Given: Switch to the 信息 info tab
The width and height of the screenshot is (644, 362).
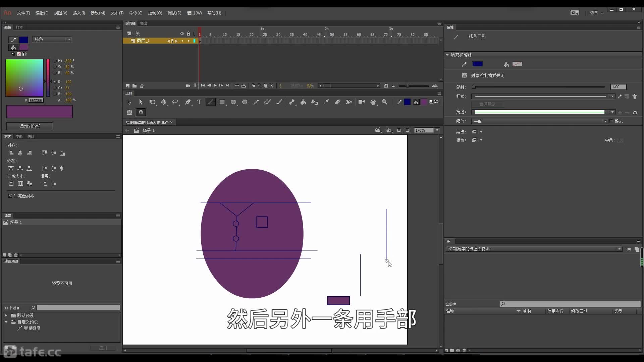Looking at the screenshot, I should point(31,136).
